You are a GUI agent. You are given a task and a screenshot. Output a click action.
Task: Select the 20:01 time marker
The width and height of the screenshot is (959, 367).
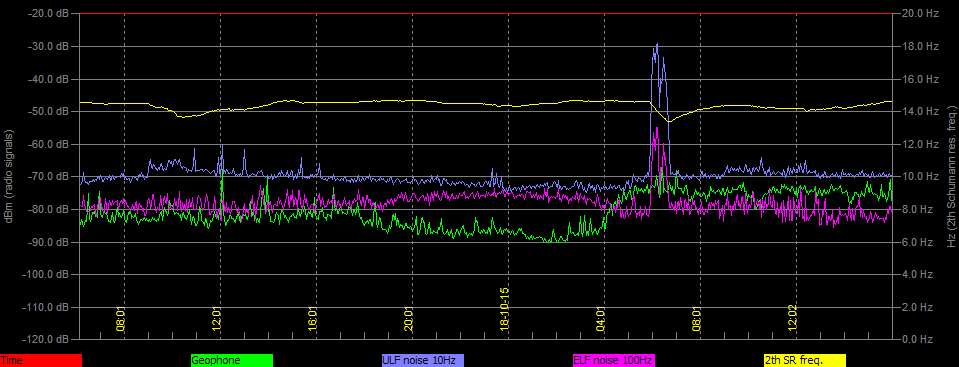(409, 320)
